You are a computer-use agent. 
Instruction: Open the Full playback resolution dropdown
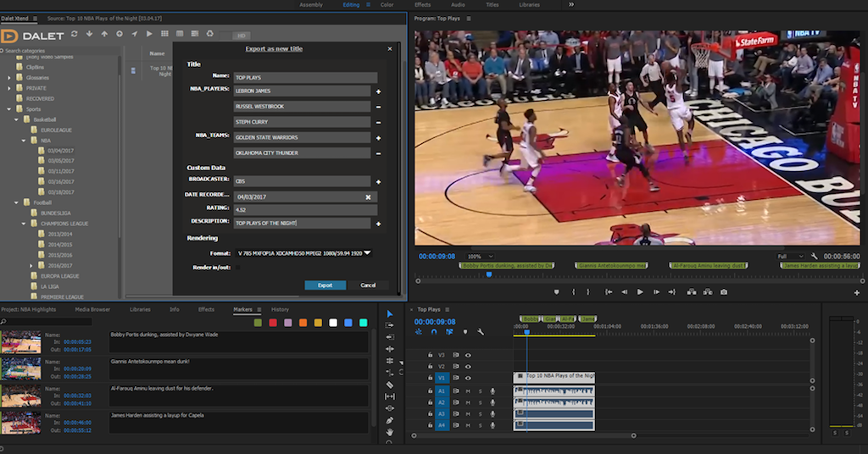[x=790, y=257]
